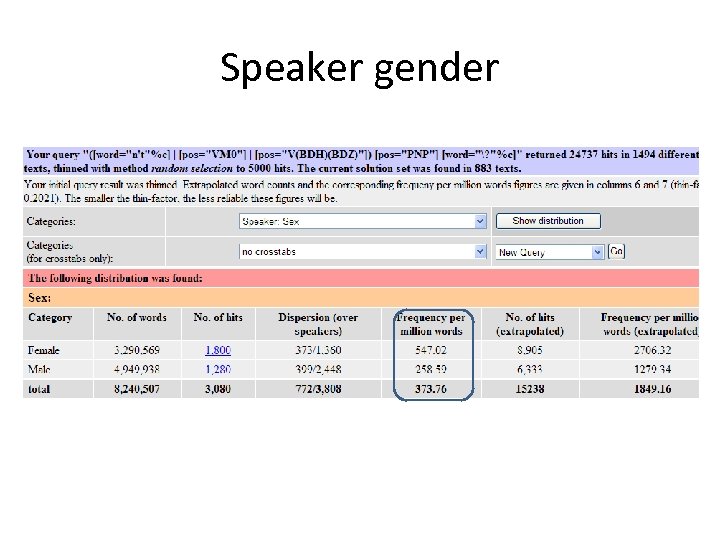This screenshot has height=540, width=720.
Task: Open the New Query dropdown
Action: (549, 252)
